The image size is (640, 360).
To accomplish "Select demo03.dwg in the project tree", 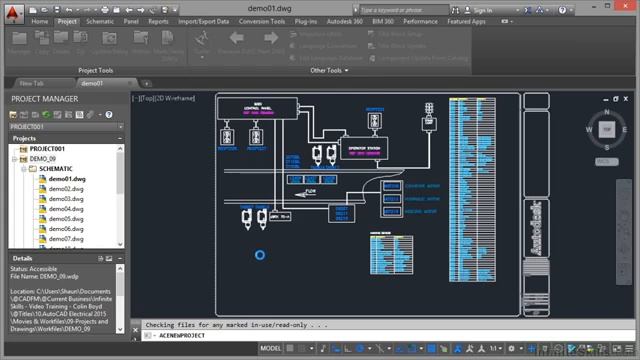I will (66, 199).
